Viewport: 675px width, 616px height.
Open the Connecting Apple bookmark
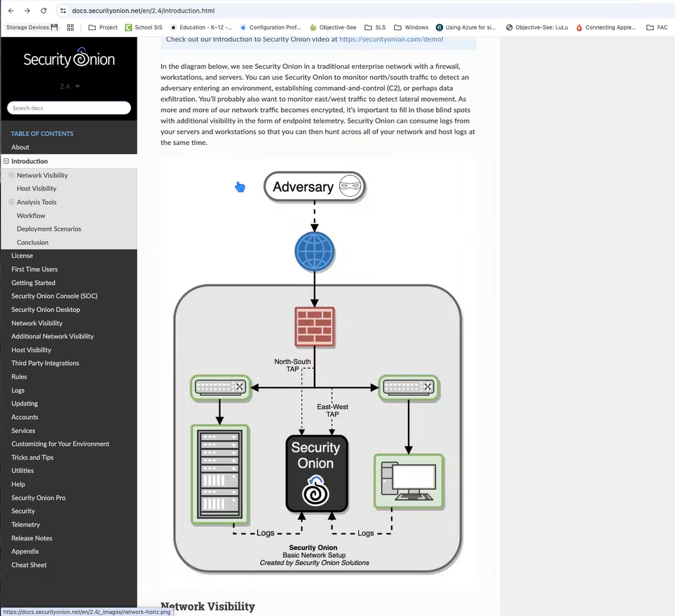tap(606, 27)
